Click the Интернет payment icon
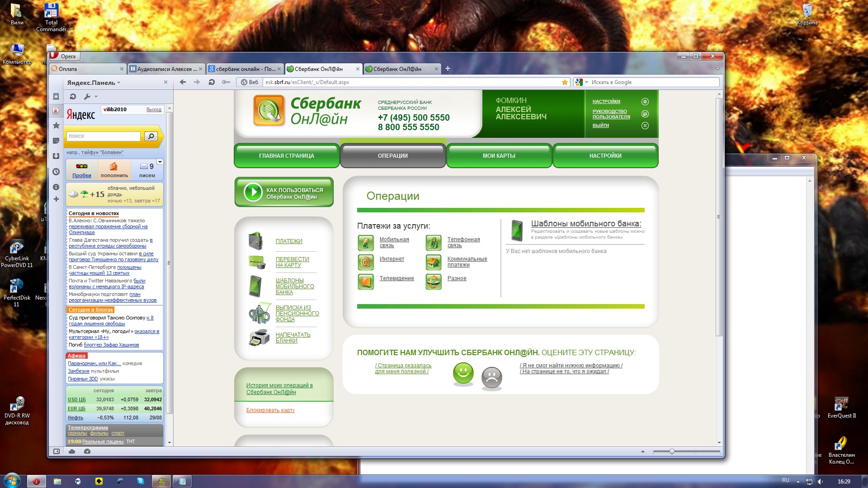Image resolution: width=868 pixels, height=488 pixels. [x=366, y=262]
